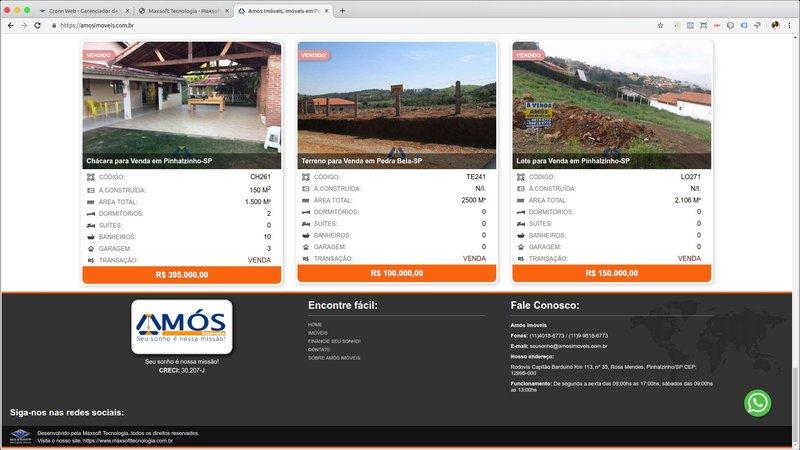800x450 pixels.
Task: Open the HOME footer link
Action: [x=315, y=324]
